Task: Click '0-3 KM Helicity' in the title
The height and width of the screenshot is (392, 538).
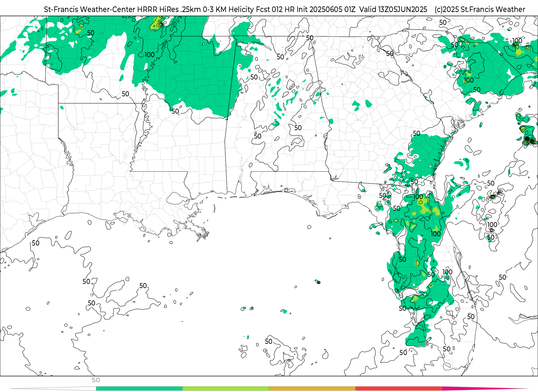Action: tap(228, 10)
